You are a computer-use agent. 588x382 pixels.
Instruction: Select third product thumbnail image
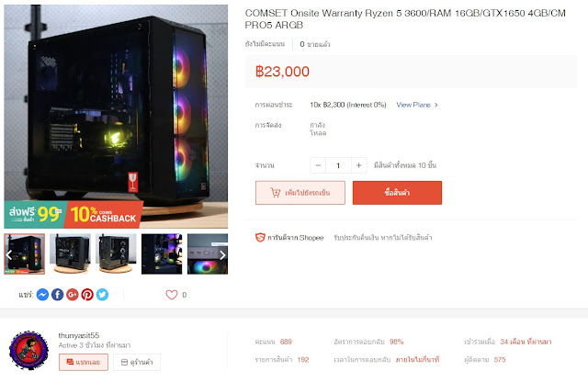116,253
